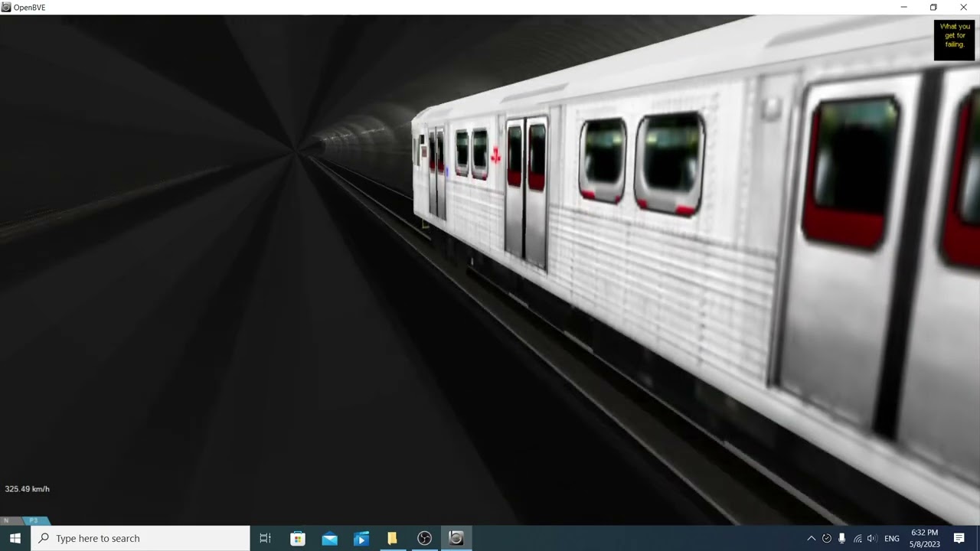Click the update status tray icon

827,538
